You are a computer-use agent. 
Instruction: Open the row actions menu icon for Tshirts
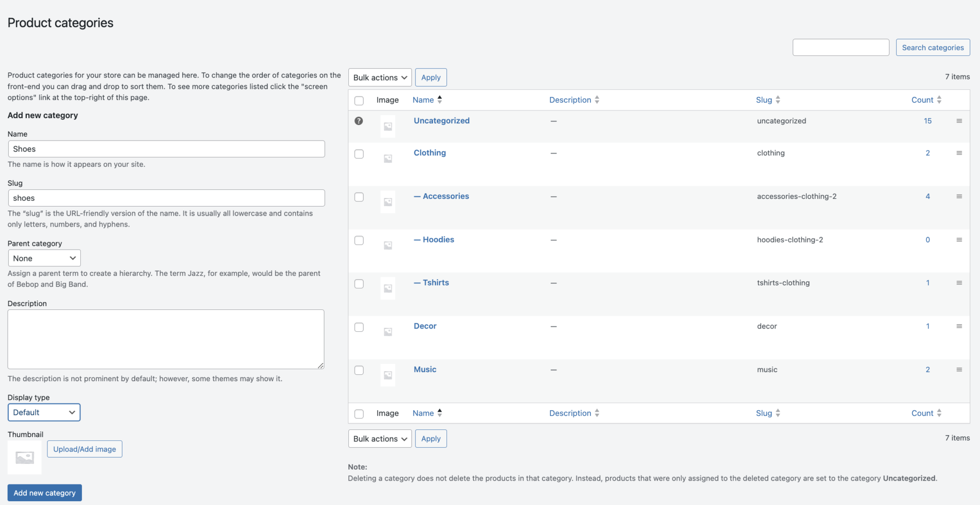tap(960, 283)
